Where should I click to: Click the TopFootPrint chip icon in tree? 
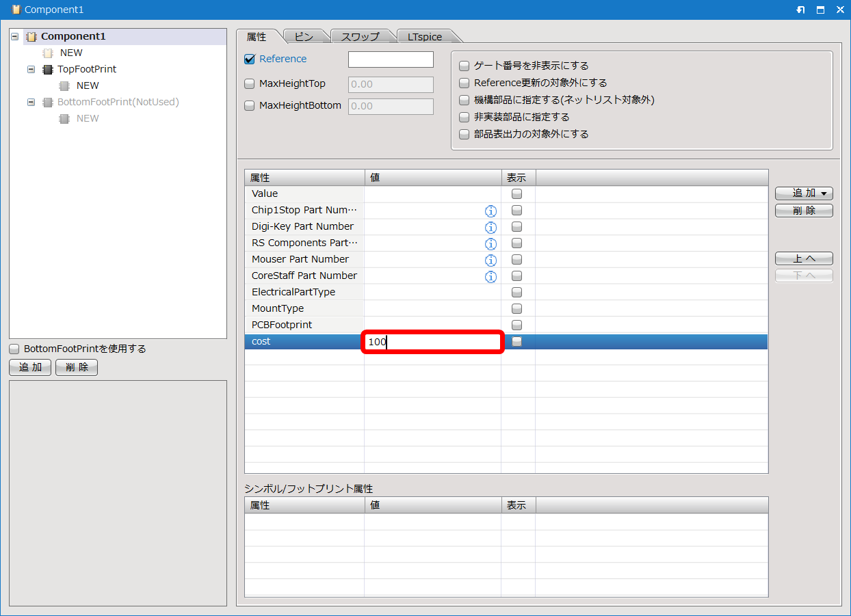point(48,69)
